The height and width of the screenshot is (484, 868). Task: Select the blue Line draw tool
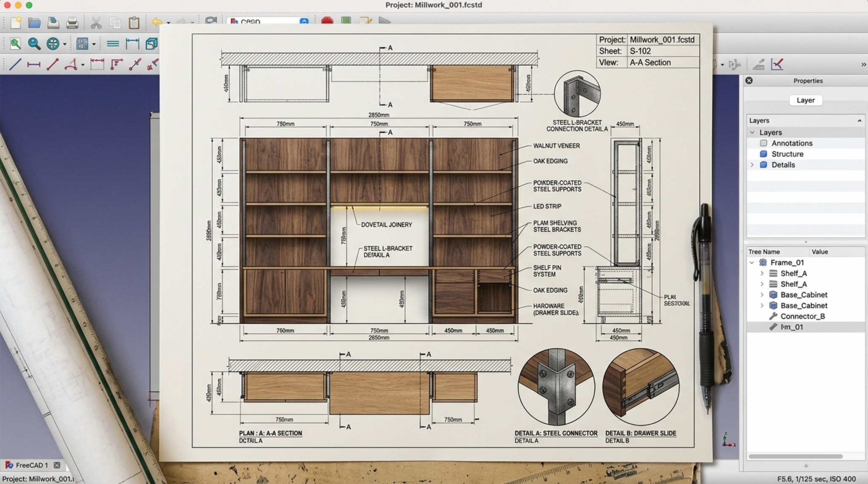click(x=15, y=64)
